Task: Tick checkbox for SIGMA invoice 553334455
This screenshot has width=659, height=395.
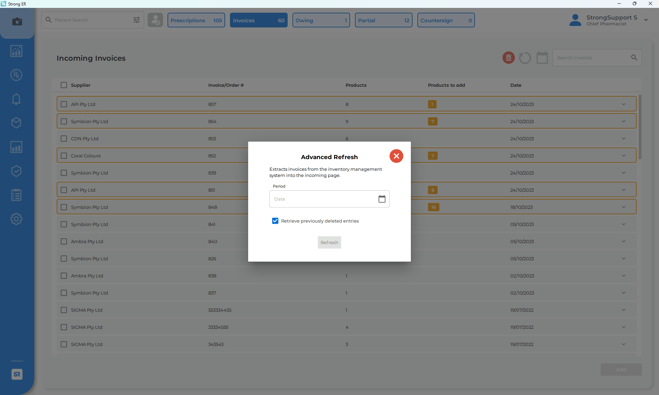Action: coord(64,310)
